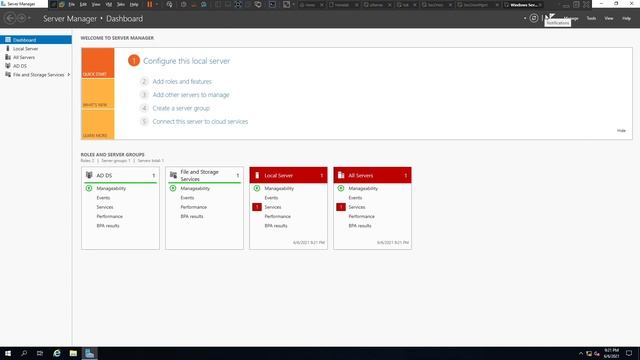Click Performance in AD DS tile
Viewport: 640px width, 360px height.
click(109, 217)
